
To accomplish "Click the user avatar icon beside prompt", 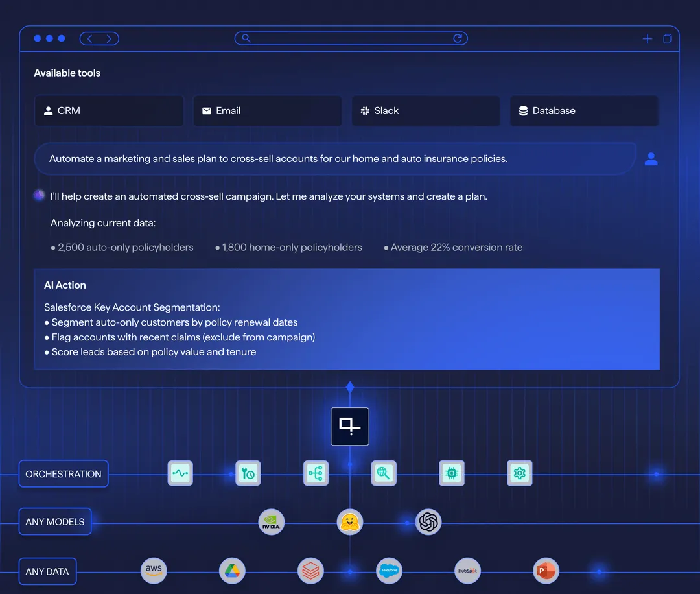I will coord(651,158).
